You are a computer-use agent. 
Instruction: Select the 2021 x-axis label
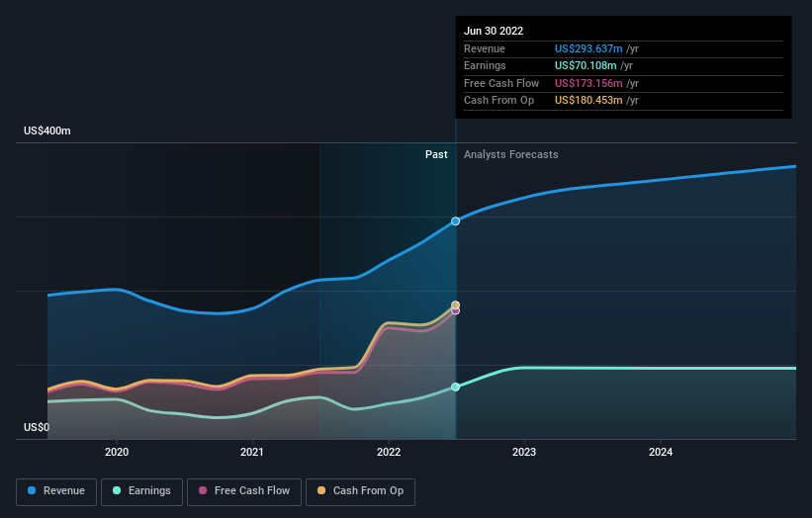(251, 452)
